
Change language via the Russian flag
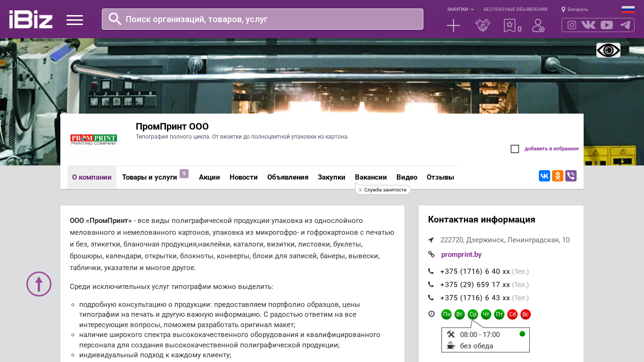[x=628, y=9]
